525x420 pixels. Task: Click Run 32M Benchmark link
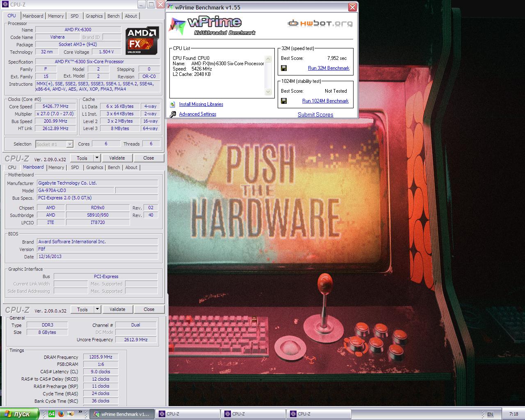(329, 68)
